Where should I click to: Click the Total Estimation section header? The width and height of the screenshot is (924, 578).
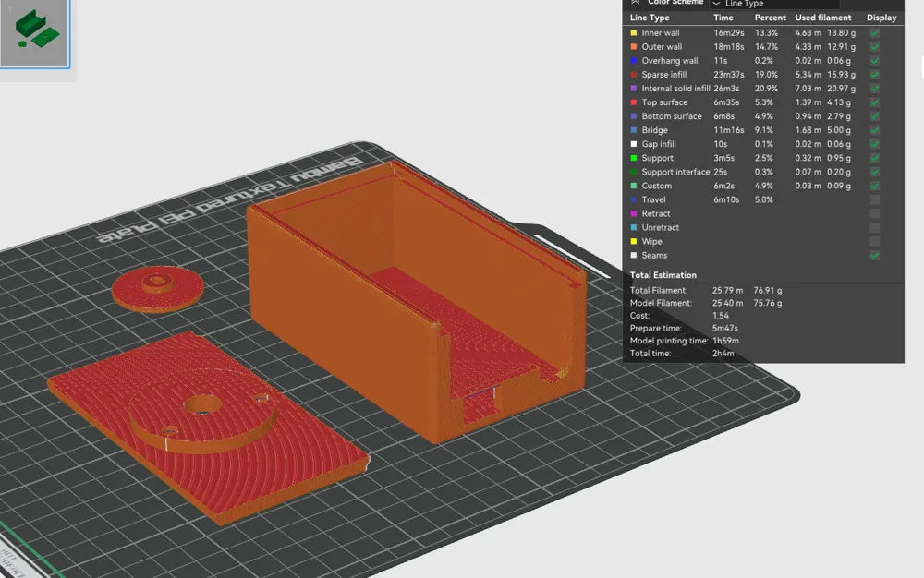click(663, 274)
